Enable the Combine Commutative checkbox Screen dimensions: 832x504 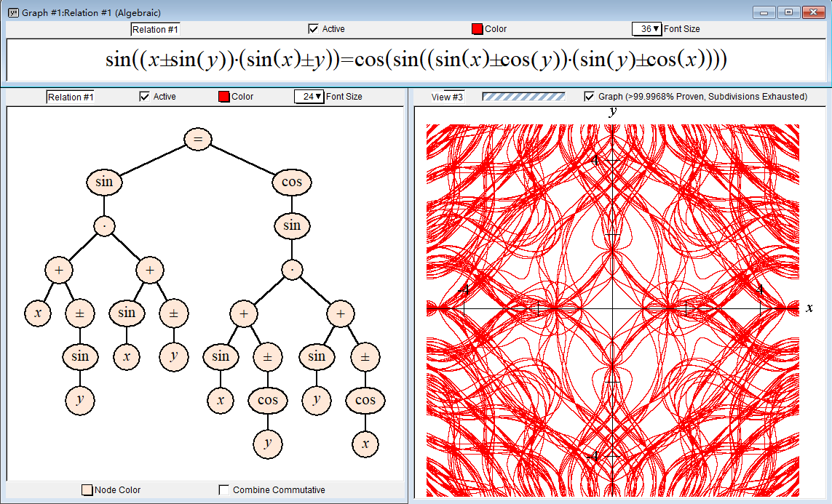coord(224,489)
